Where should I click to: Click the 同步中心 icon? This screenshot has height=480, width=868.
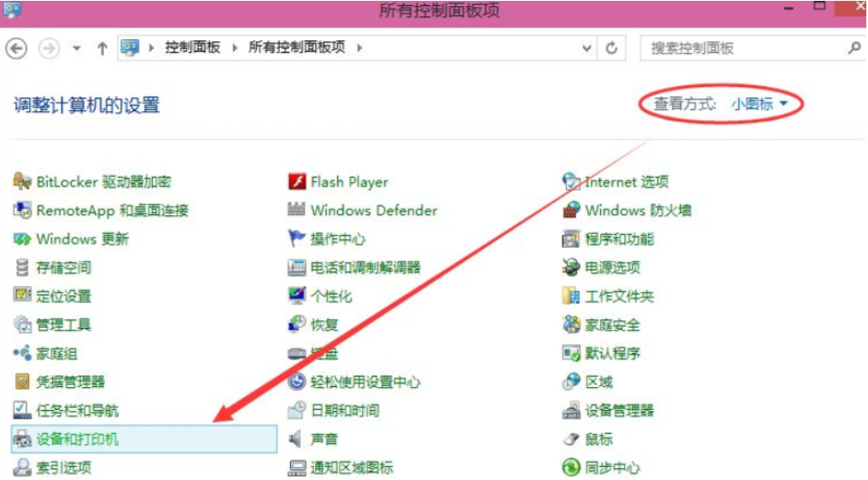tap(571, 467)
